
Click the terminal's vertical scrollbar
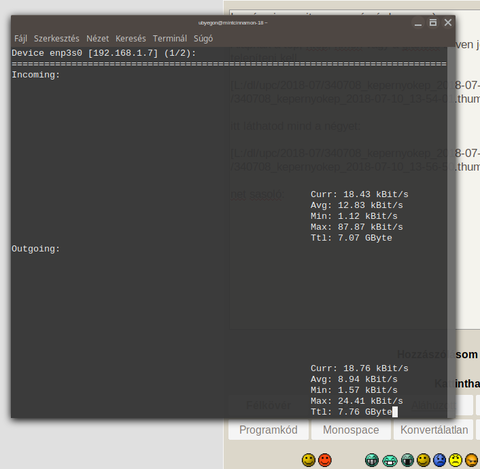(x=451, y=232)
